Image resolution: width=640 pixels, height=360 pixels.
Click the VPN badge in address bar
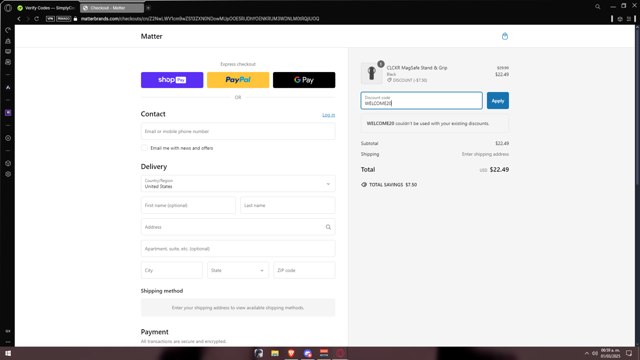click(x=50, y=19)
